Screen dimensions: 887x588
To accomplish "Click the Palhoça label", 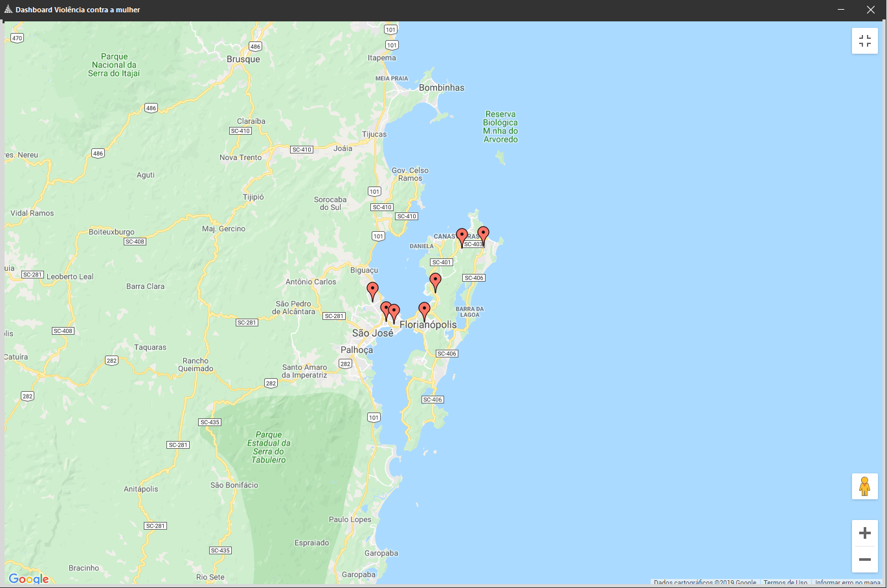I will [x=357, y=350].
